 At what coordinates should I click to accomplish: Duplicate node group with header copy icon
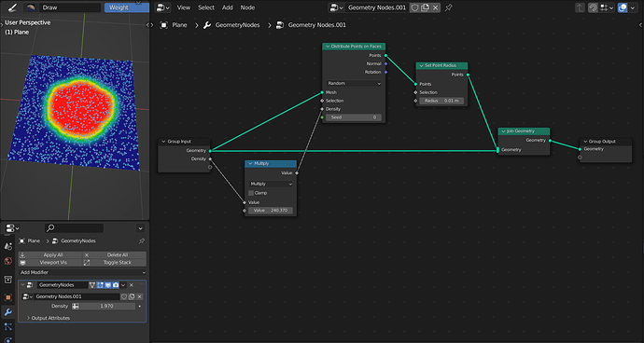[x=425, y=7]
